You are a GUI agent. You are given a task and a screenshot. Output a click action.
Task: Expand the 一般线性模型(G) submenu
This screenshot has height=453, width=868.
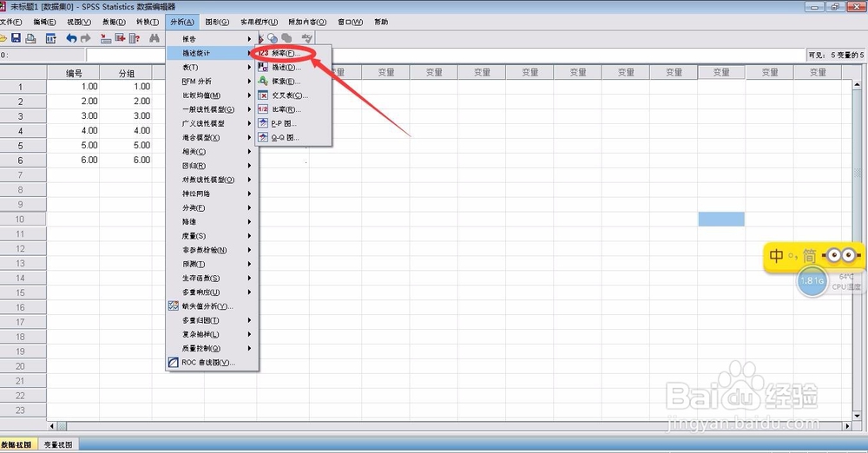point(212,109)
